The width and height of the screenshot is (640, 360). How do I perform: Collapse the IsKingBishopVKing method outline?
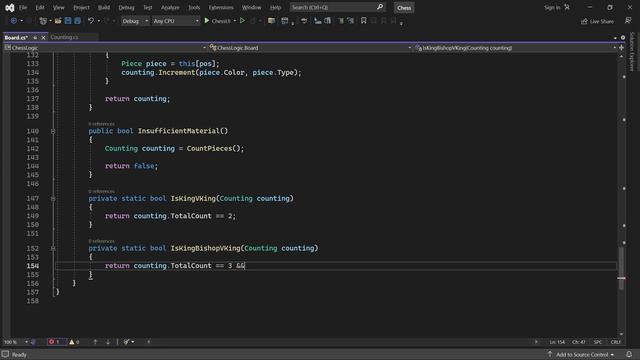click(53, 248)
